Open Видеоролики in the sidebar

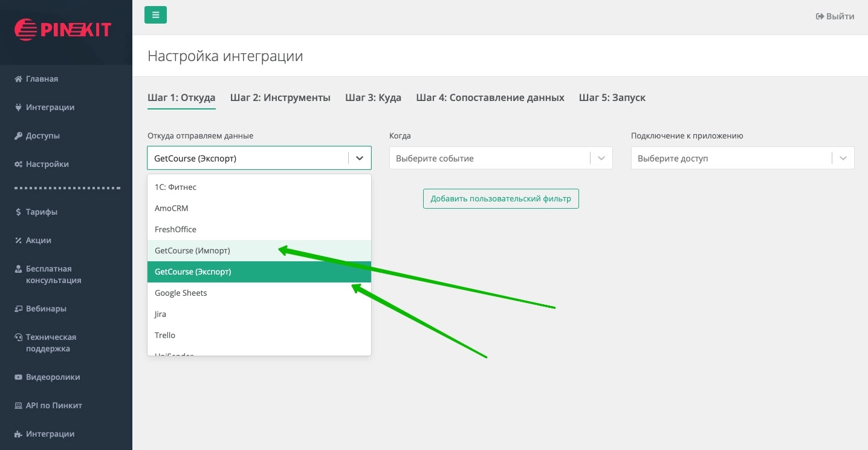click(53, 377)
